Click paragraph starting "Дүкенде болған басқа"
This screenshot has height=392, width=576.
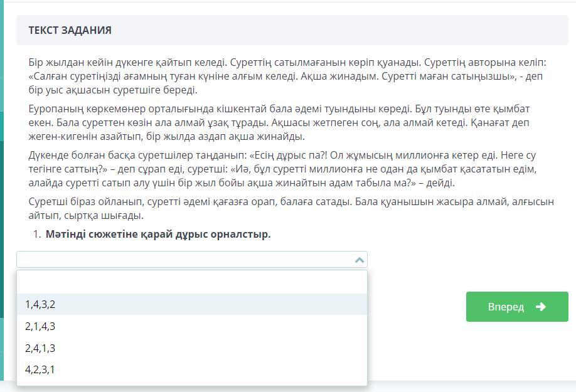point(282,169)
